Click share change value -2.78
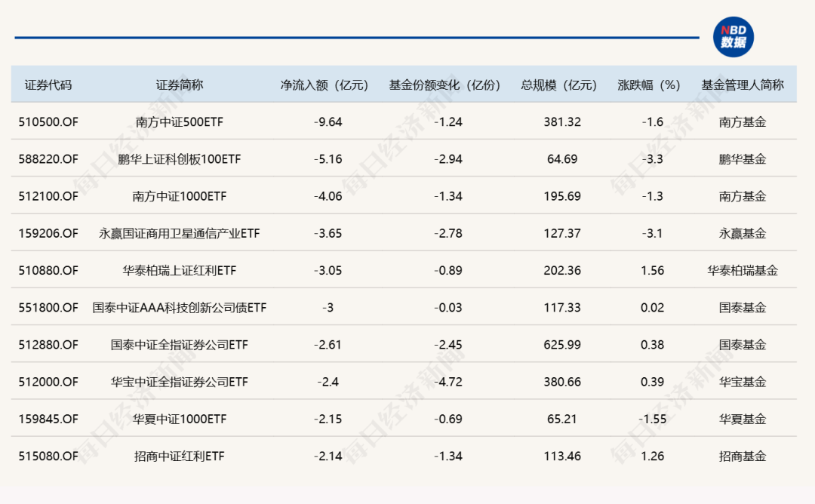Image resolution: width=815 pixels, height=504 pixels. click(x=448, y=233)
